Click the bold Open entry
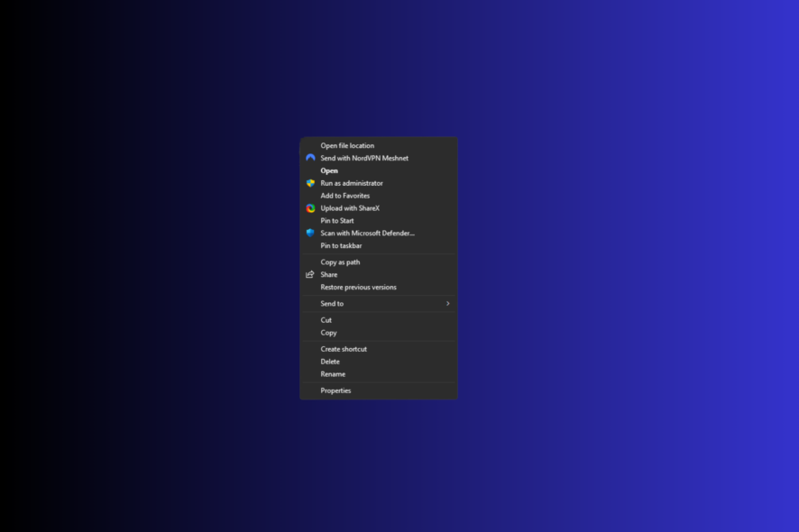 pos(379,170)
